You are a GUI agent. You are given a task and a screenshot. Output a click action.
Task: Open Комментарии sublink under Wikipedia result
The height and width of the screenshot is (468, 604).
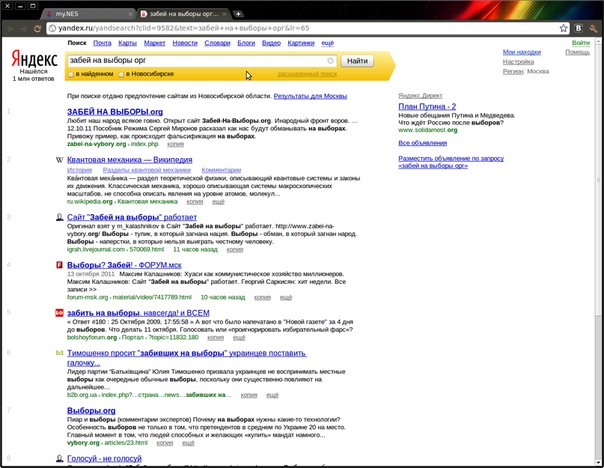pos(221,170)
